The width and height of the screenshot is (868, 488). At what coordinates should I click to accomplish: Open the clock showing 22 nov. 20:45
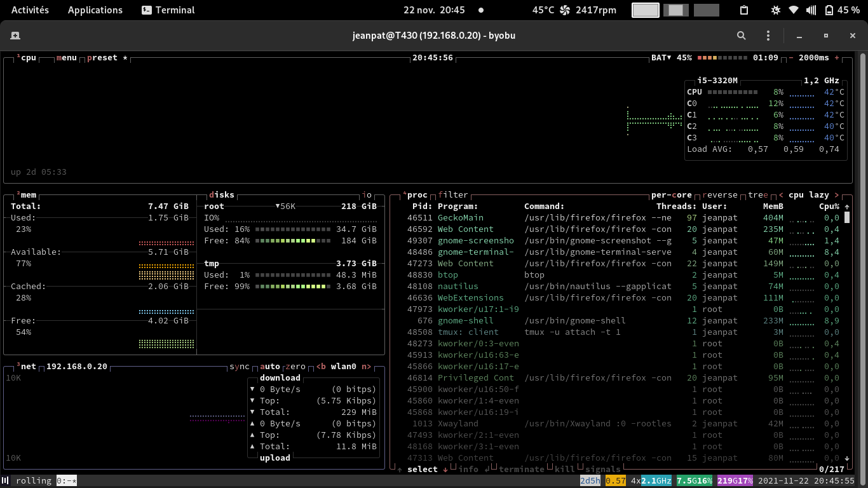point(434,10)
